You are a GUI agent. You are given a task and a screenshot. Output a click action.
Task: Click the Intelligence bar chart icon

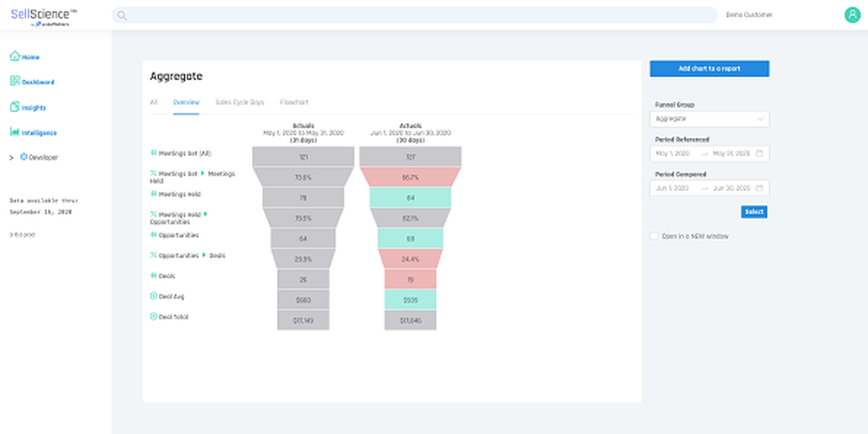[15, 132]
